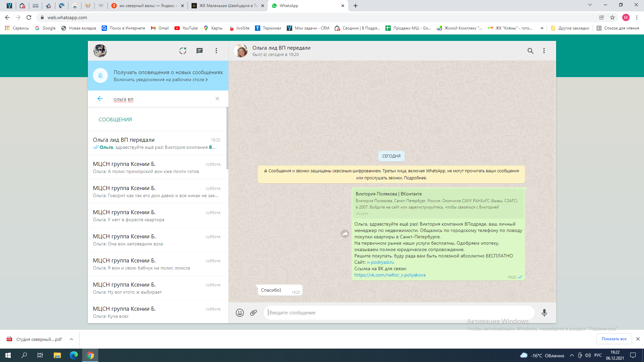
Task: Open the WhatsApp Status icon
Action: 183,51
